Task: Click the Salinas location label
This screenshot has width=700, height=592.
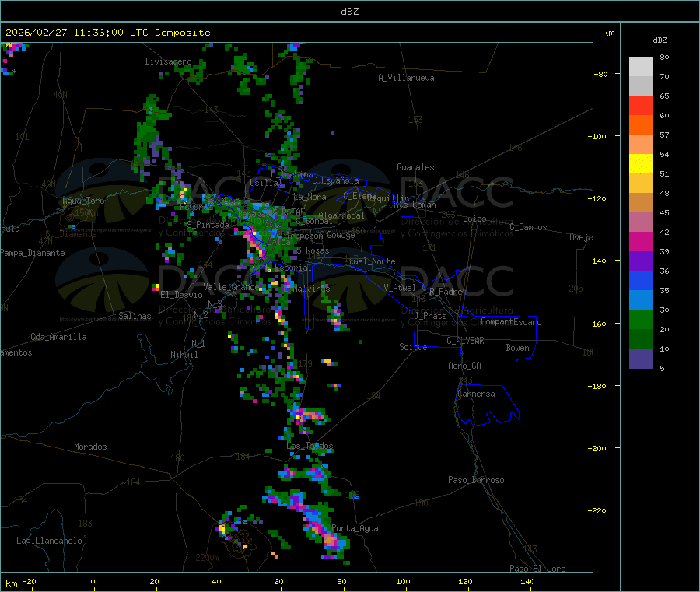Action: [x=135, y=316]
